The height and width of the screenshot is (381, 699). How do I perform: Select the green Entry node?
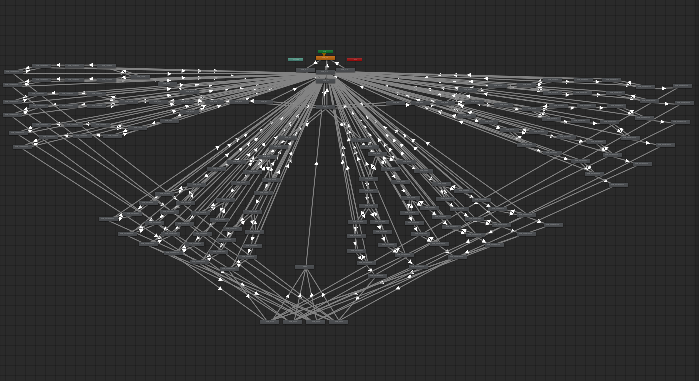[325, 51]
